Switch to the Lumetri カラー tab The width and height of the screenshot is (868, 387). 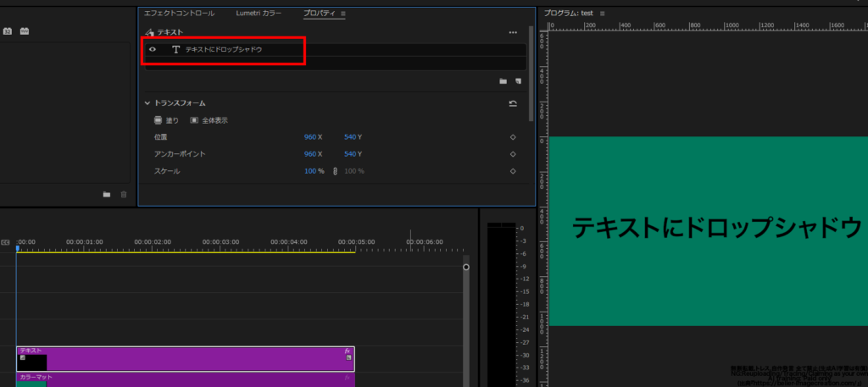[259, 14]
